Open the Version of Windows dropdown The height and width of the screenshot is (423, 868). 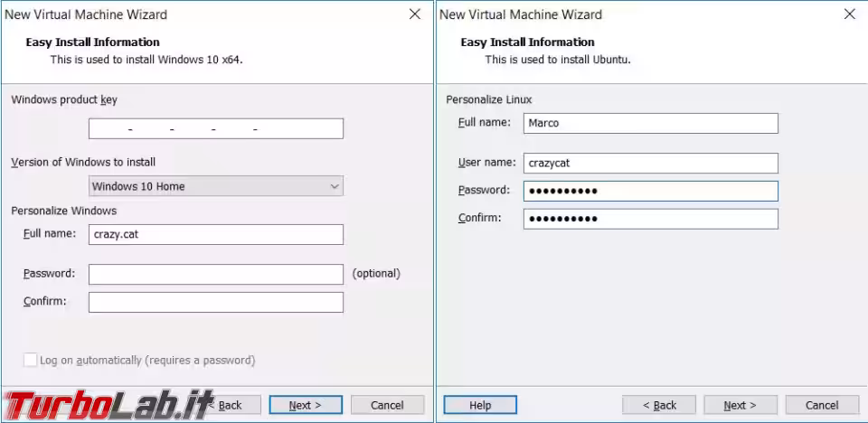(216, 186)
